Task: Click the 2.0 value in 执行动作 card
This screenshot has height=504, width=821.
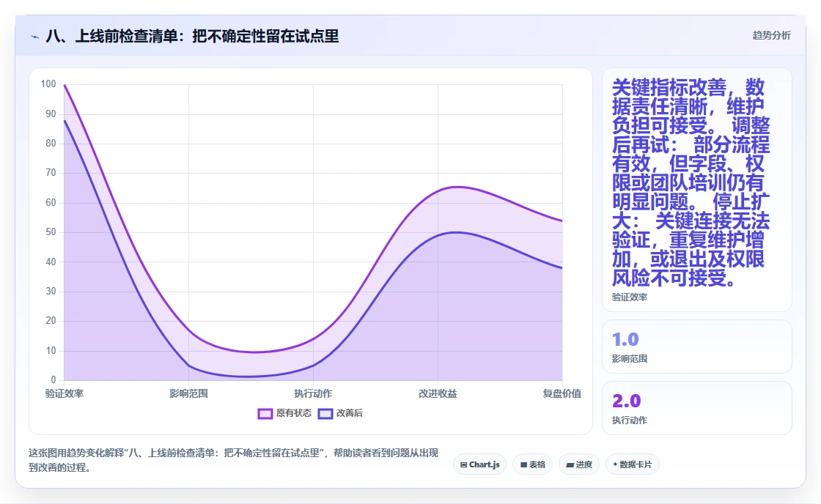Action: (x=626, y=401)
